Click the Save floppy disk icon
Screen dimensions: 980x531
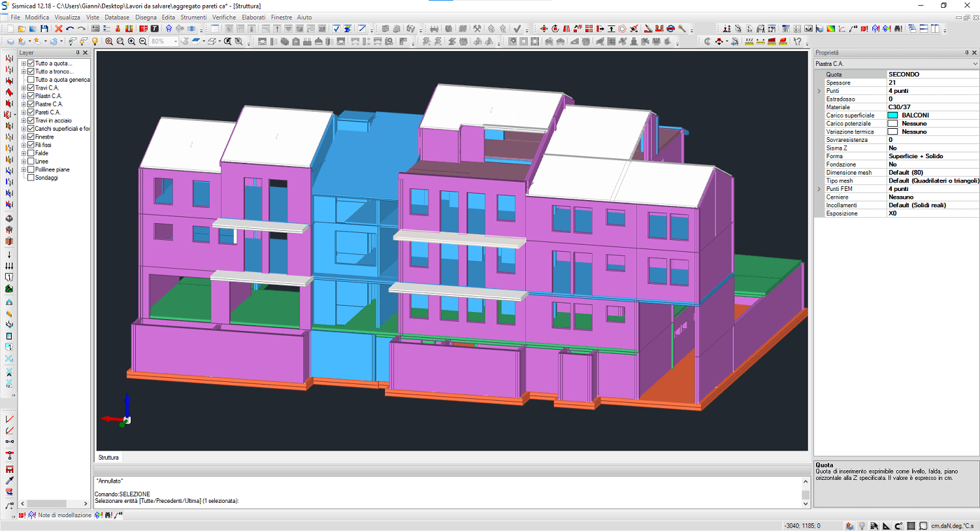click(x=44, y=29)
